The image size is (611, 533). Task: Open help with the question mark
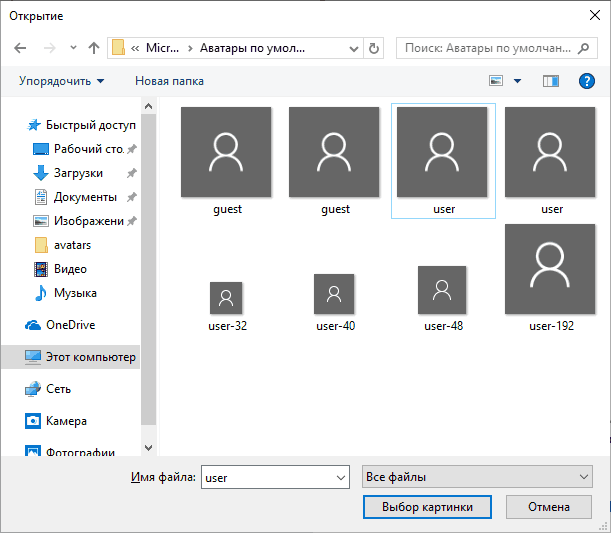coord(586,81)
